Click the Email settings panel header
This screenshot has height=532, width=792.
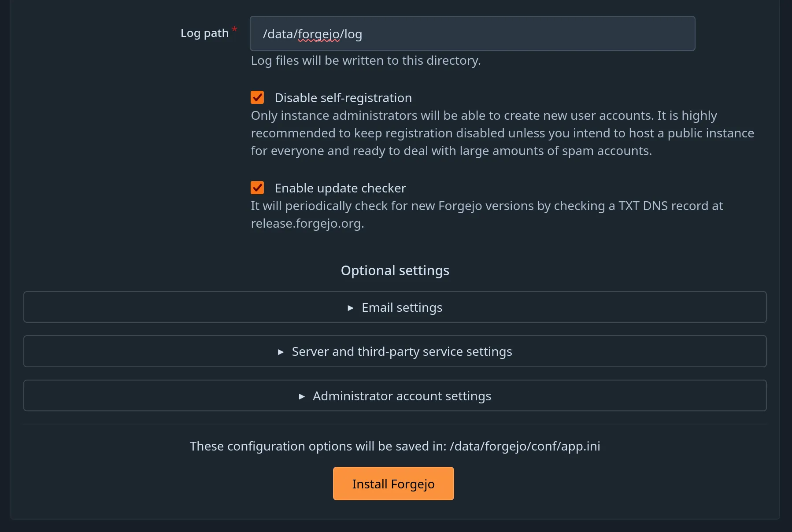coord(395,307)
